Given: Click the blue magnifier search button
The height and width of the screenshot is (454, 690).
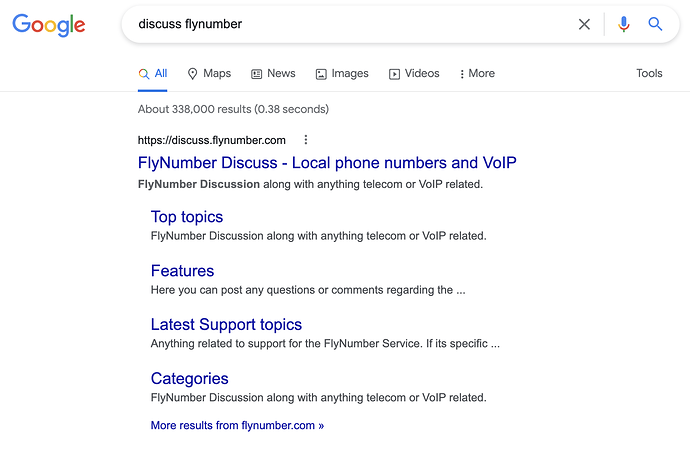Looking at the screenshot, I should click(655, 24).
